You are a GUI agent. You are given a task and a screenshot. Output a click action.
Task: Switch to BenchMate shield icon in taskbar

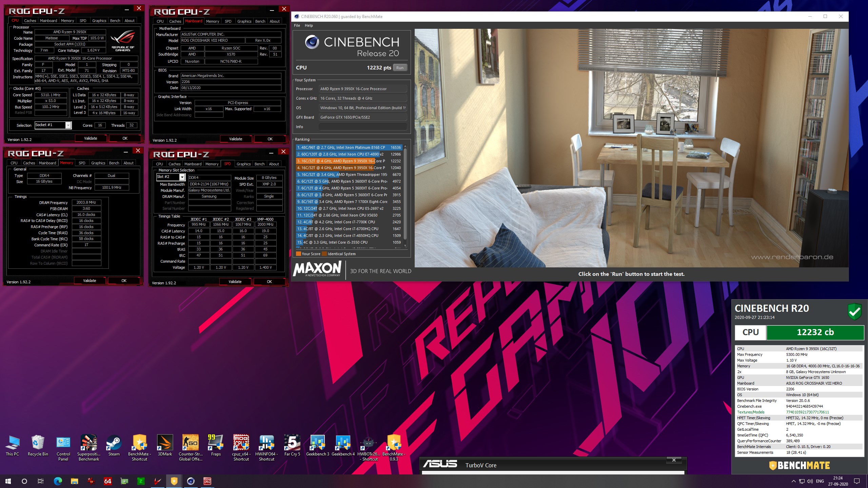(x=174, y=481)
